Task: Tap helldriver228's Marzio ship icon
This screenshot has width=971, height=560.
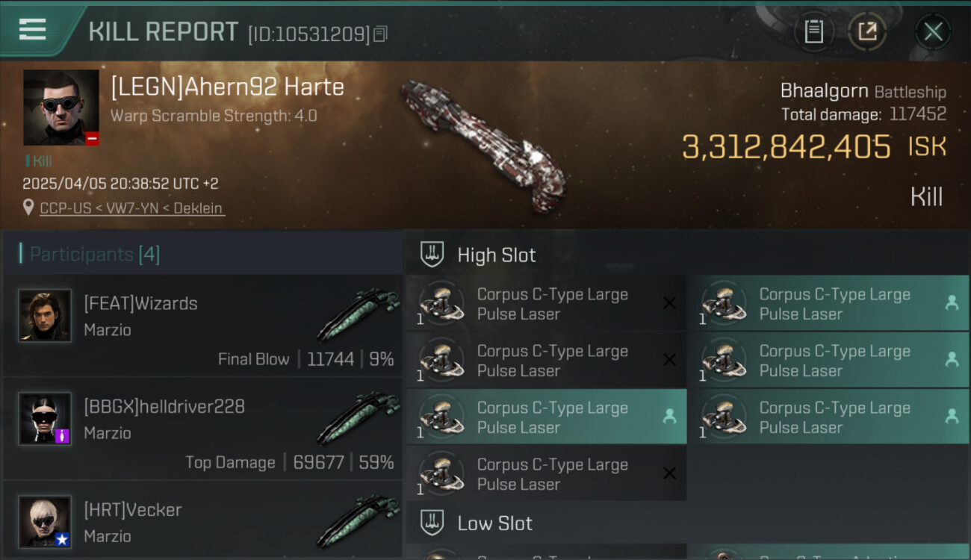Action: click(358, 417)
